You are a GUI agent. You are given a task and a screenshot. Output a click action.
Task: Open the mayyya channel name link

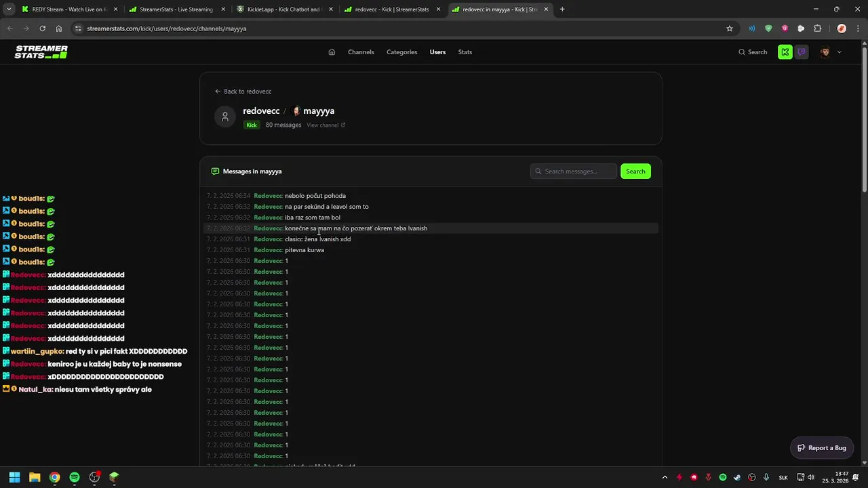coord(319,111)
